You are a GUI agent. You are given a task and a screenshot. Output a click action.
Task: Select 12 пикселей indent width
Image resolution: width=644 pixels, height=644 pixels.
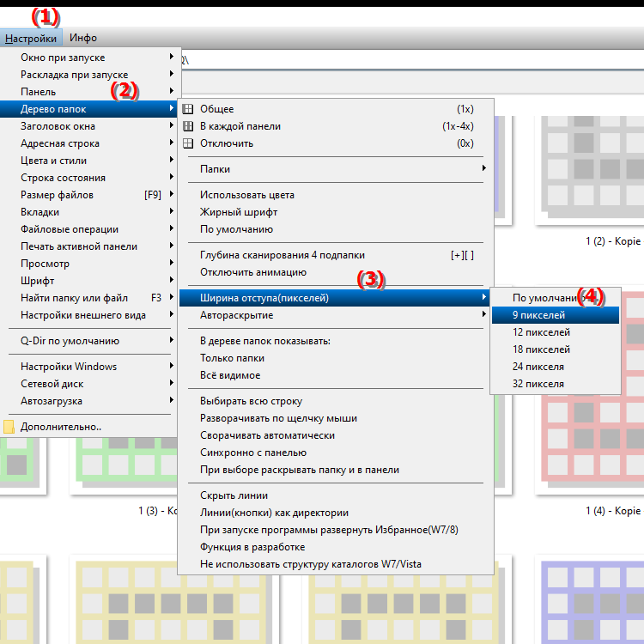click(556, 332)
